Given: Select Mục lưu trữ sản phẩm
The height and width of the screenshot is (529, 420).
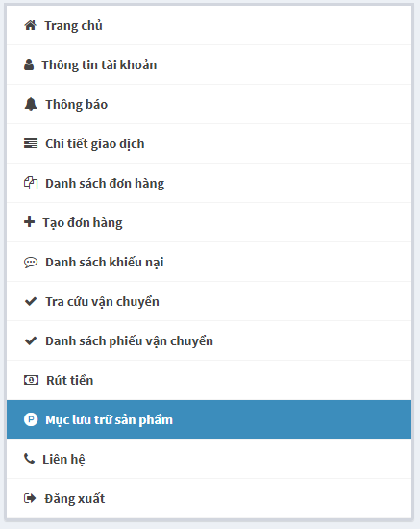Looking at the screenshot, I should 209,419.
